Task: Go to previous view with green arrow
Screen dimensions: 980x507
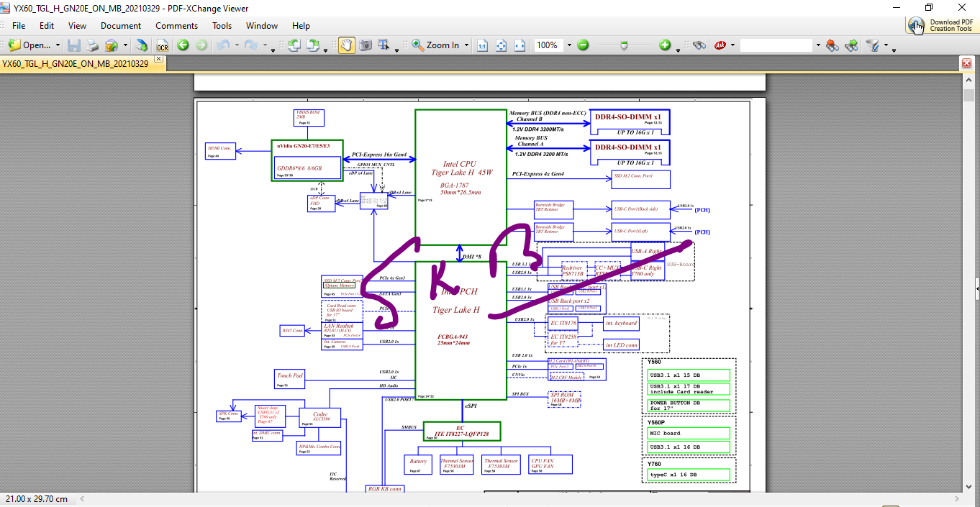Action: 183,45
